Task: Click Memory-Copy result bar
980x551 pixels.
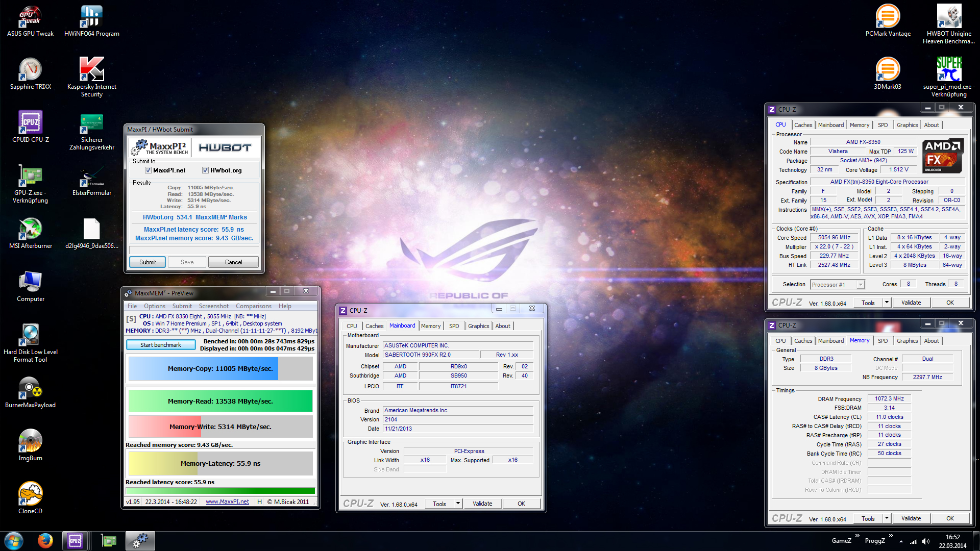Action: 220,368
